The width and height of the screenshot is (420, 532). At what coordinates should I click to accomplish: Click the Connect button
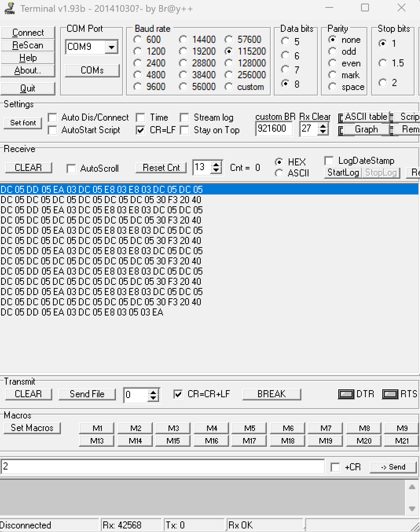[28, 33]
